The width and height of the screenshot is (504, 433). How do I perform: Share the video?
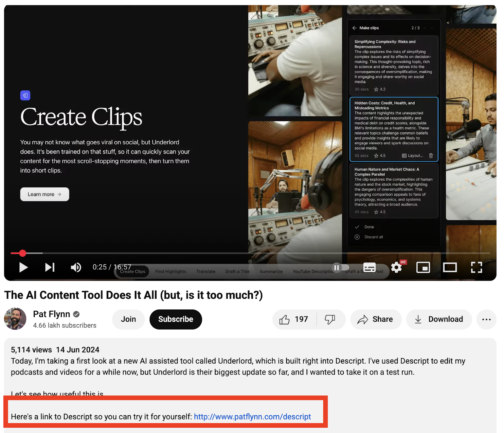pyautogui.click(x=375, y=319)
